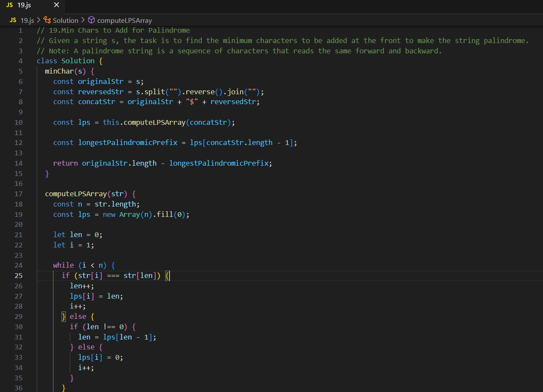This screenshot has width=543, height=392.
Task: Open the Solution class breadcrumb
Action: [x=66, y=20]
